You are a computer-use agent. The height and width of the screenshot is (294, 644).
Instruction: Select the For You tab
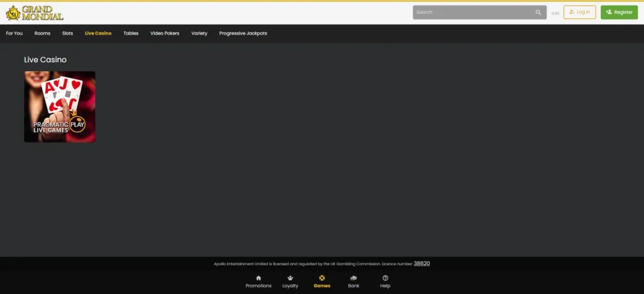pos(14,33)
